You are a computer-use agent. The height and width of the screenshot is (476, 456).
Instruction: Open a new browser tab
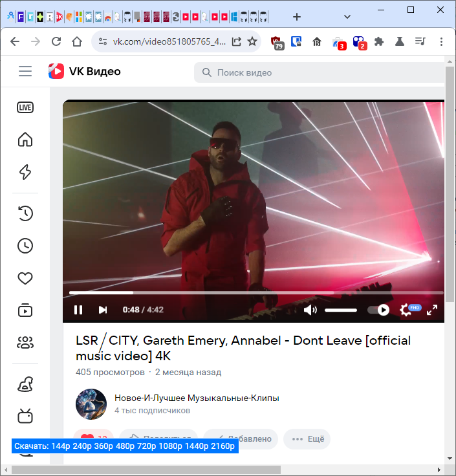coord(297,17)
